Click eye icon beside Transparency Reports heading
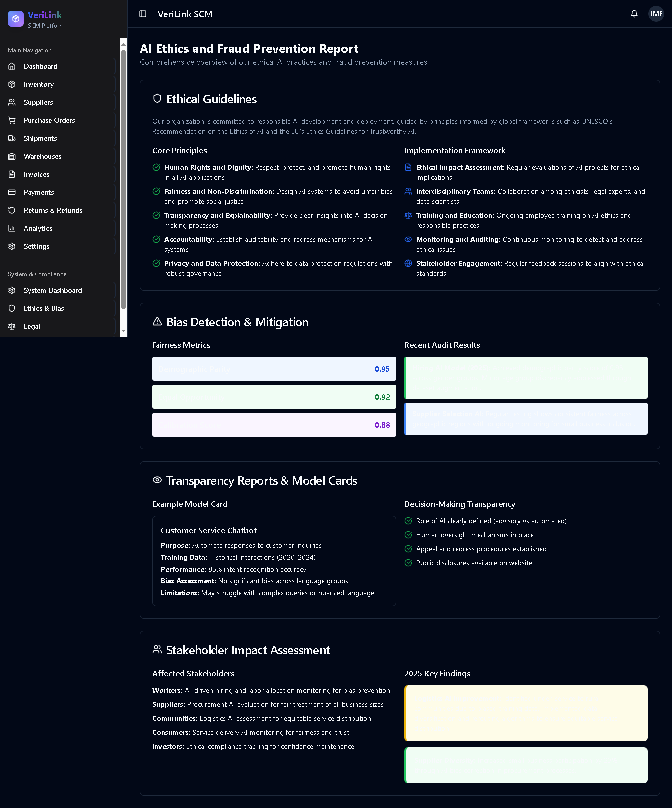672x809 pixels. coord(157,480)
